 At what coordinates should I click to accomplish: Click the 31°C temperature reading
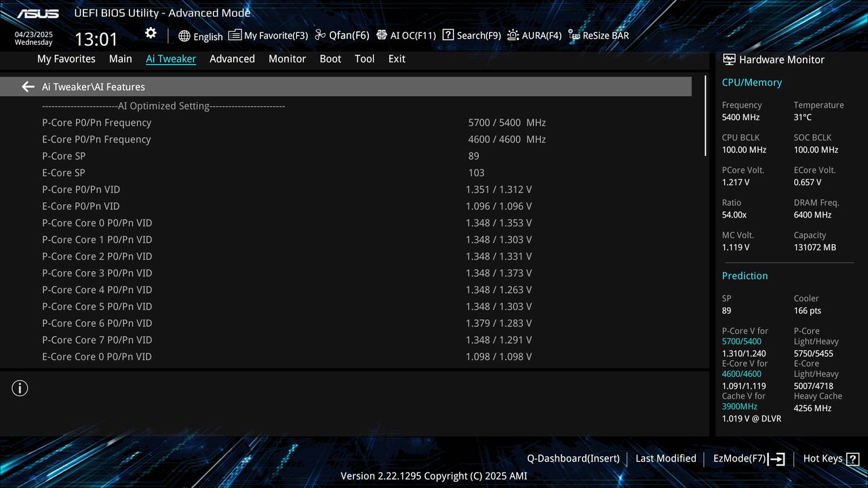click(x=802, y=117)
